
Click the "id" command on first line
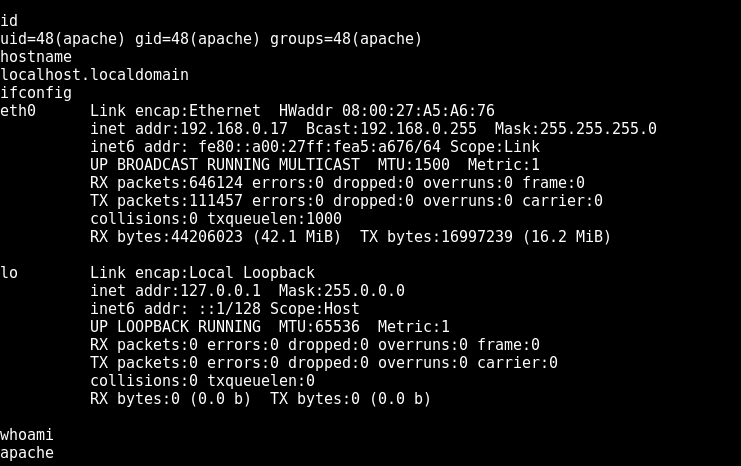pyautogui.click(x=9, y=21)
